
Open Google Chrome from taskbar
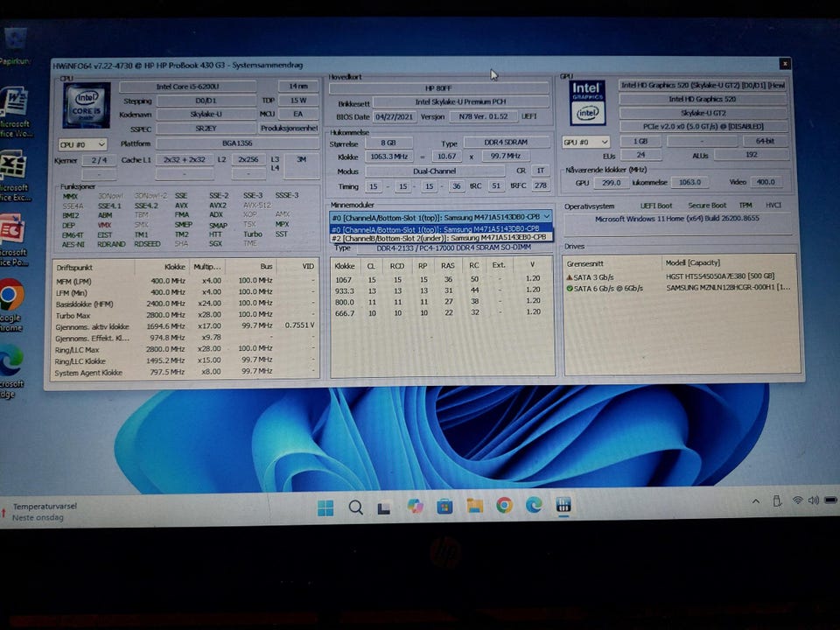pos(504,505)
